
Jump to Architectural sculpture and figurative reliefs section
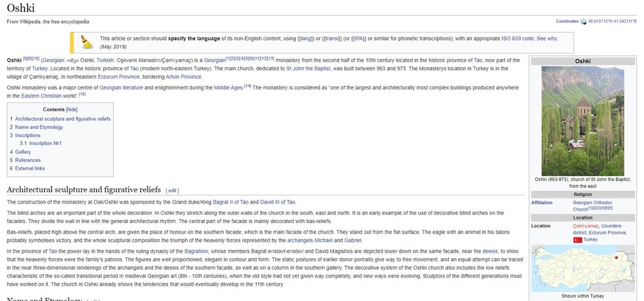pos(63,119)
